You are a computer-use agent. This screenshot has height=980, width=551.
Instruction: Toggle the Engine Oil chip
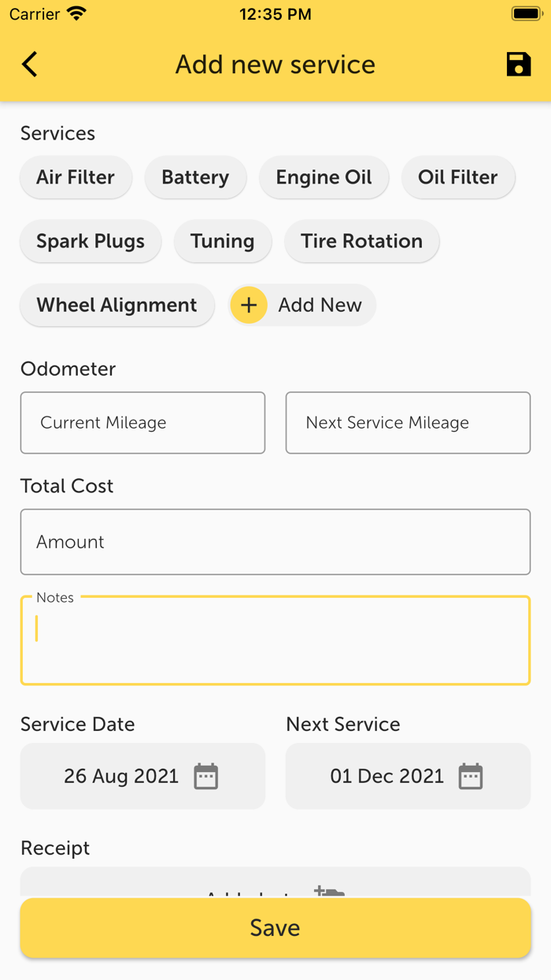pyautogui.click(x=324, y=177)
